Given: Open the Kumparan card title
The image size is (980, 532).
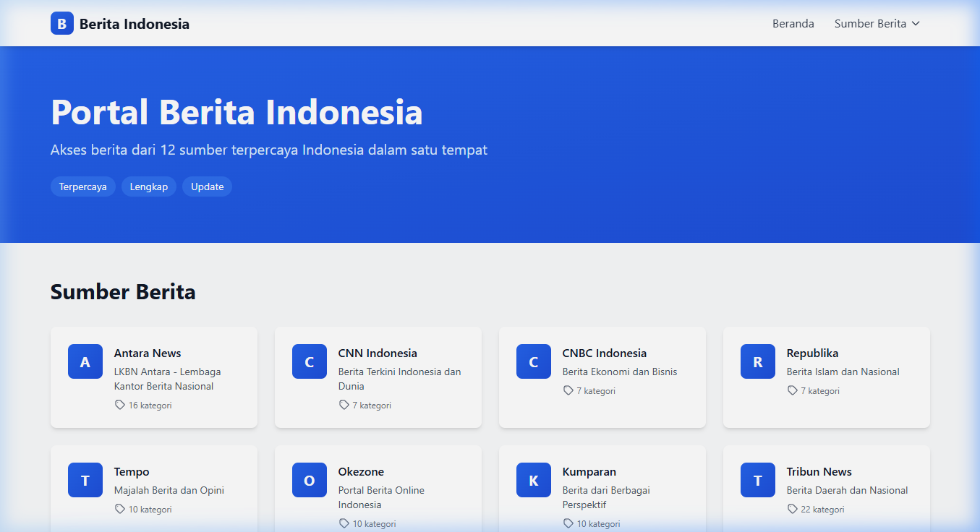Looking at the screenshot, I should tap(589, 471).
